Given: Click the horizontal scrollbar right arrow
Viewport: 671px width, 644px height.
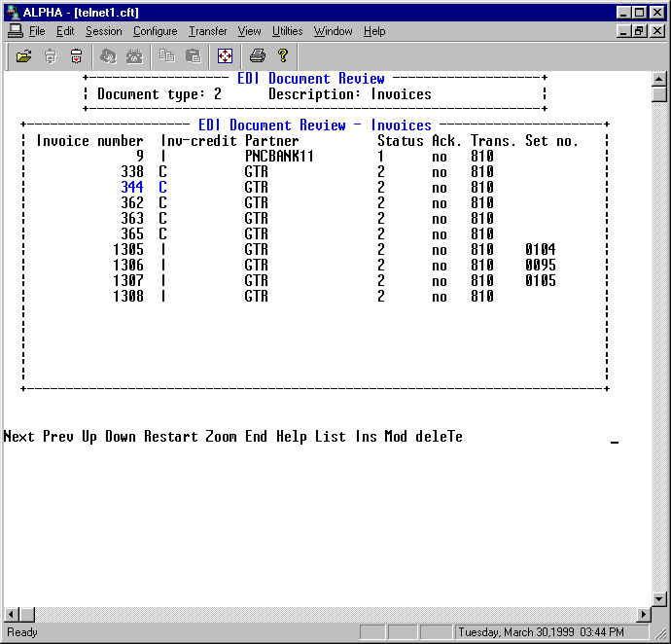Looking at the screenshot, I should [643, 615].
